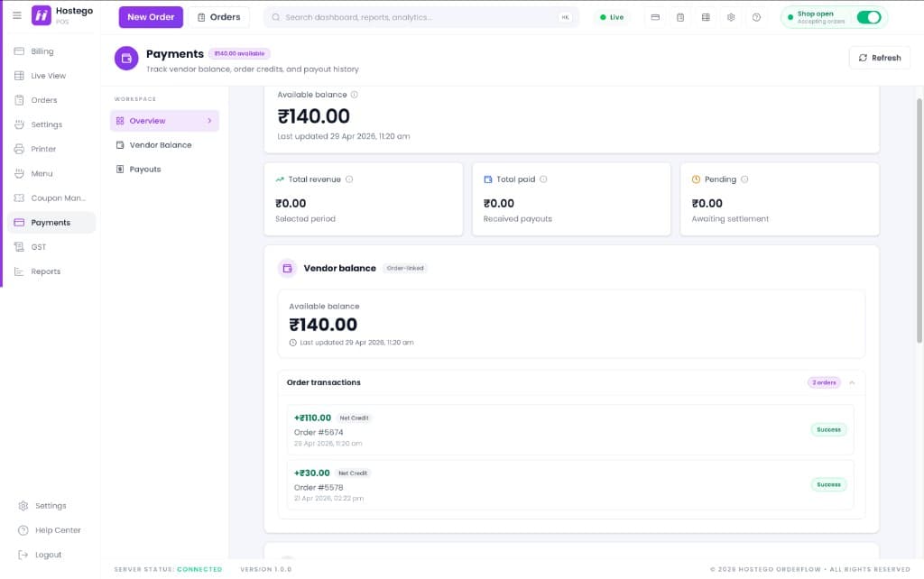Screen dimensions: 924x579
Task: Click the Pending clock icon
Action: [x=696, y=179]
